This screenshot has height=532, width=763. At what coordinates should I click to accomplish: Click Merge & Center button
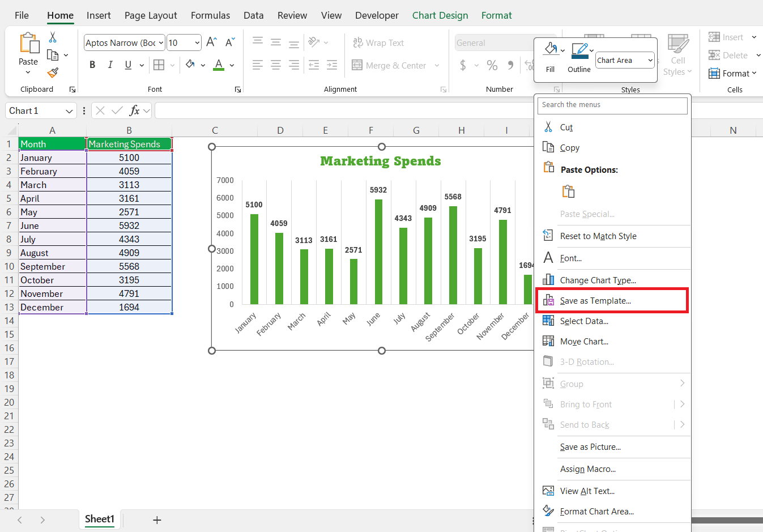point(389,65)
